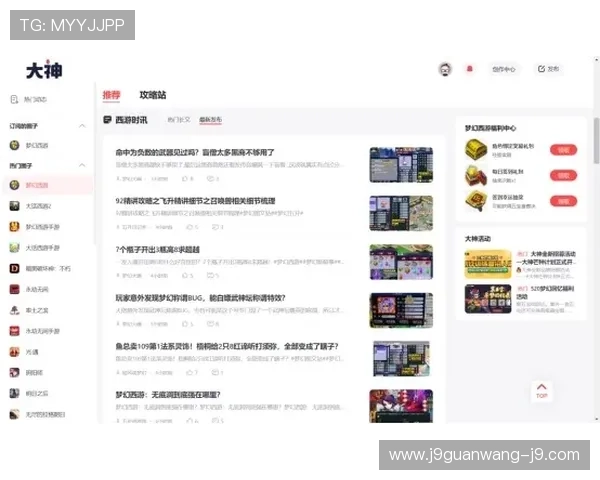The width and height of the screenshot is (600, 480).
Task: Click the 答题幸运抽奖 icon
Action: point(476,201)
